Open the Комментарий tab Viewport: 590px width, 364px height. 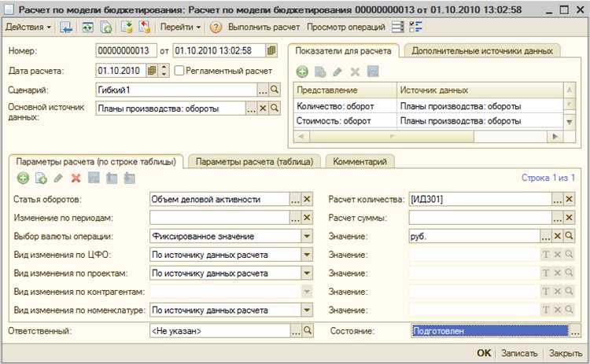tap(360, 161)
